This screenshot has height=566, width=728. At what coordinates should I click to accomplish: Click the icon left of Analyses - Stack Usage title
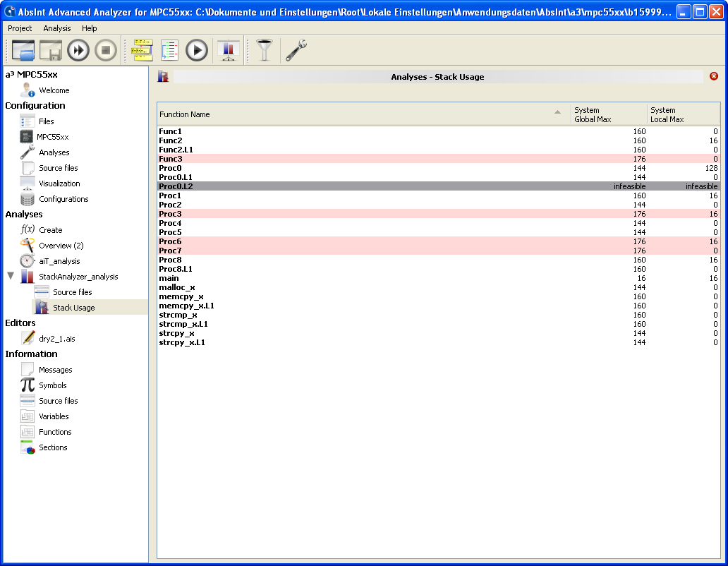pos(163,77)
